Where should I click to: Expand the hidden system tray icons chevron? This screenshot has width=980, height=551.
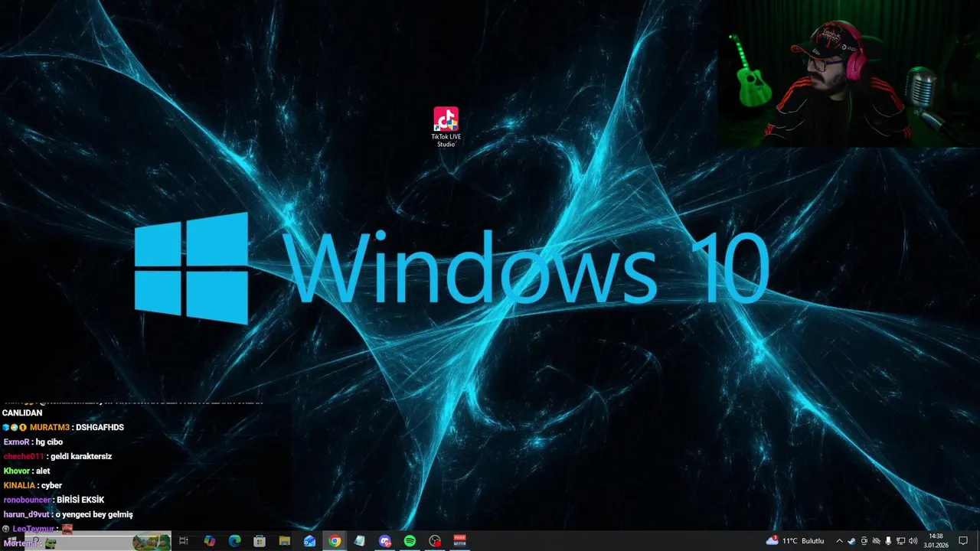pyautogui.click(x=839, y=541)
